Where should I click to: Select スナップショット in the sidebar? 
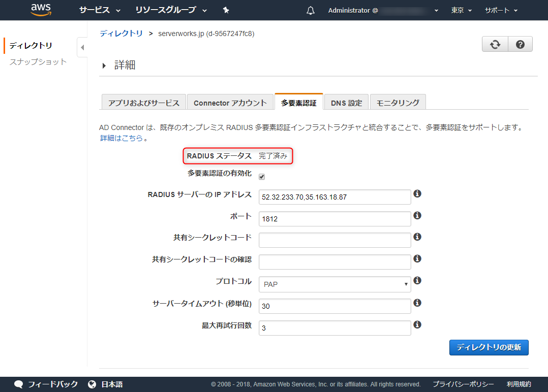38,62
